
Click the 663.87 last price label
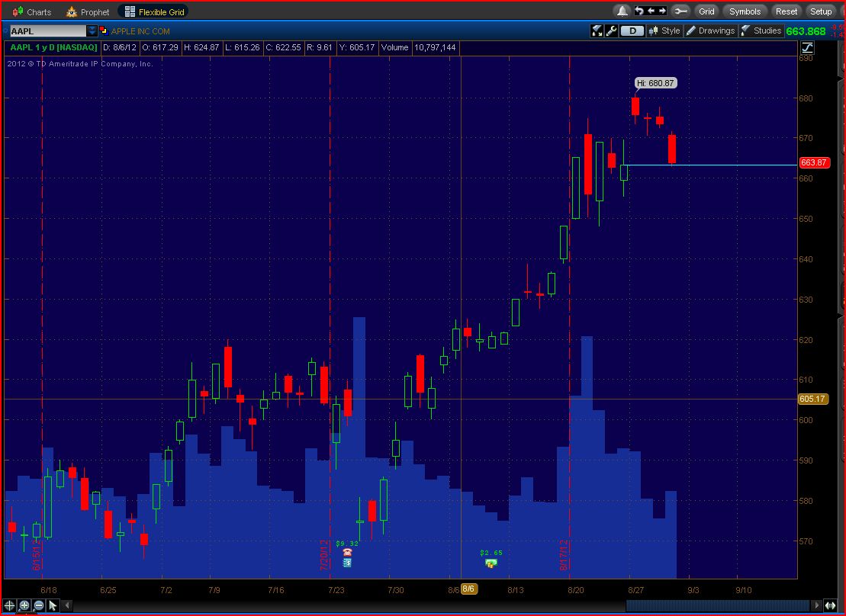(814, 162)
